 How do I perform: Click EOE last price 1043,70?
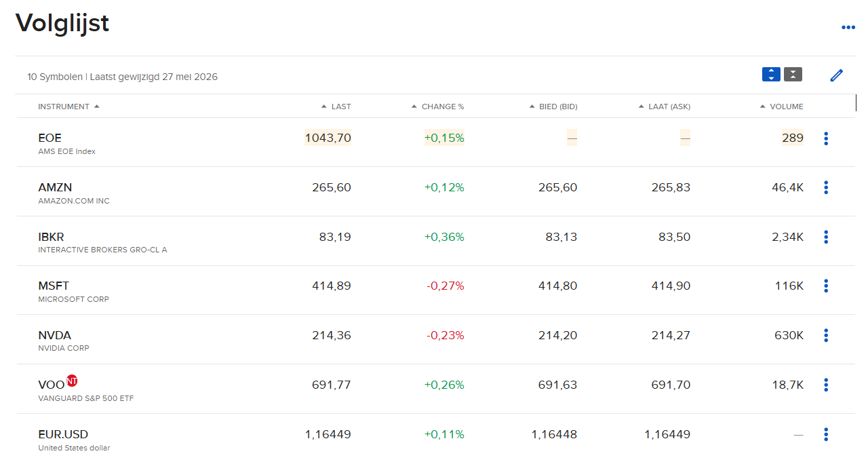pyautogui.click(x=328, y=138)
